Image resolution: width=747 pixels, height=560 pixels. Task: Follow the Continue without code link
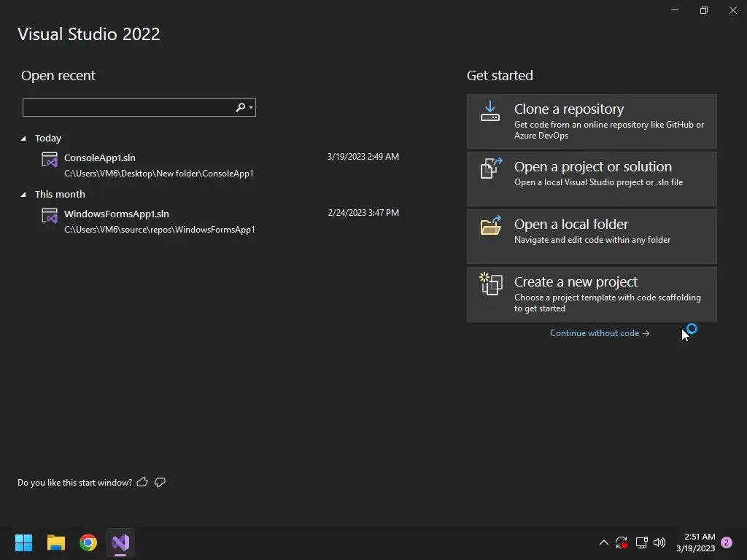[600, 333]
